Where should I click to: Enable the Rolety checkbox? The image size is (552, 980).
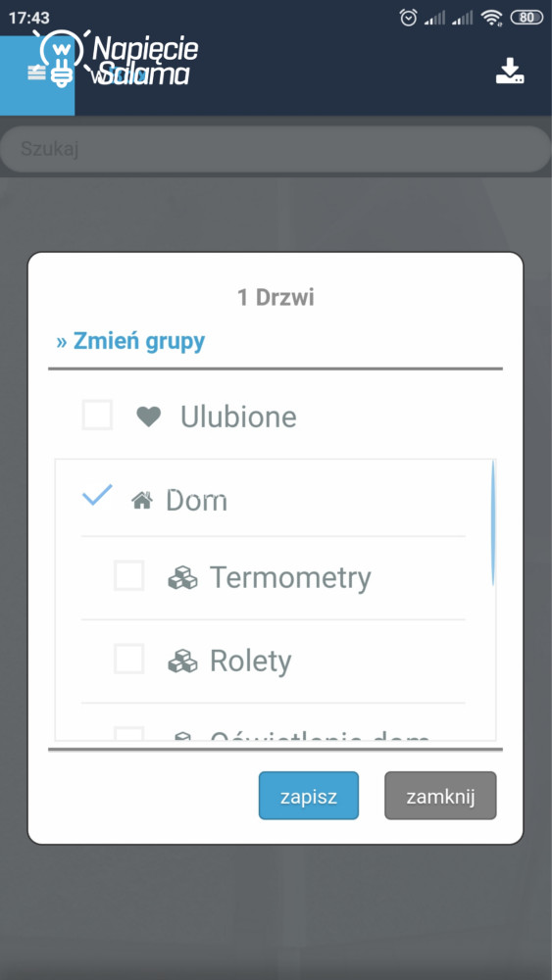click(128, 659)
